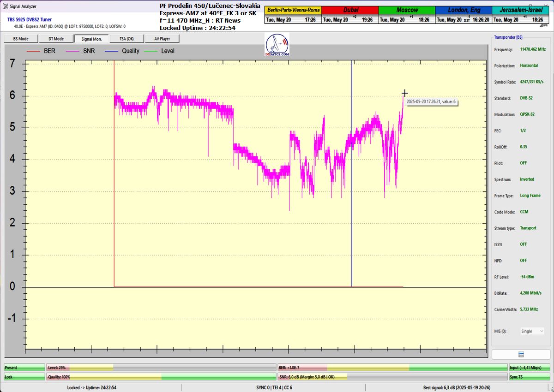Click the green Present status indicator

24,368
